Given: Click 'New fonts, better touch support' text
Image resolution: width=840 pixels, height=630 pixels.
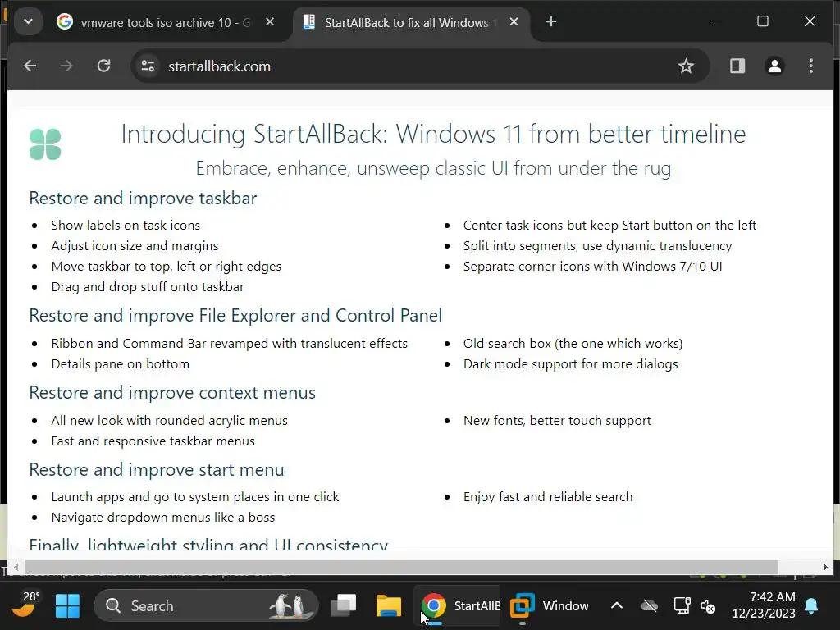Looking at the screenshot, I should click(557, 421).
